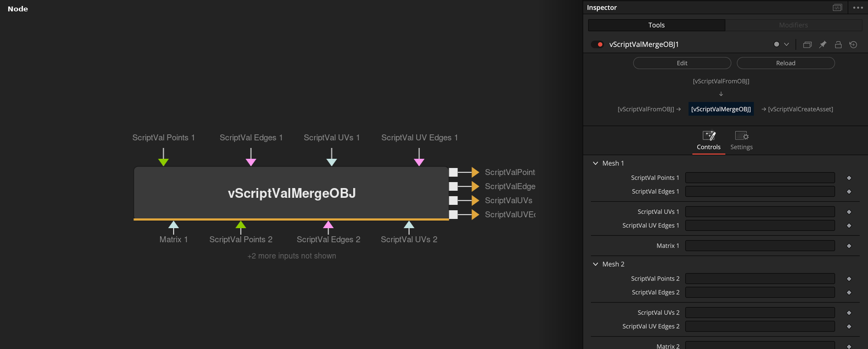This screenshot has width=868, height=349.
Task: Toggle keyframe diamond for ScriptVal UV Edges 2
Action: (x=849, y=326)
